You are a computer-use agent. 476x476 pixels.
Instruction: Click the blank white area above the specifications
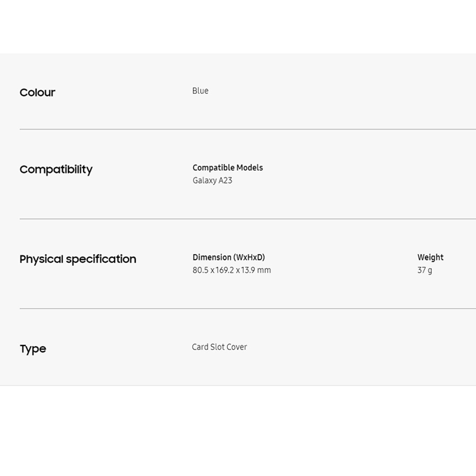coord(238,26)
